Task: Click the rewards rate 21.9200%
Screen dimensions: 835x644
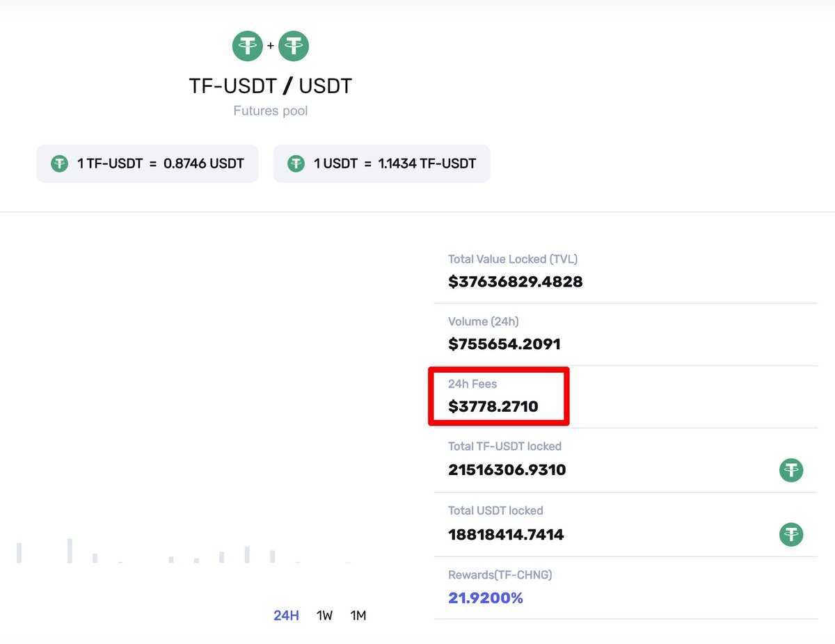Action: point(486,598)
